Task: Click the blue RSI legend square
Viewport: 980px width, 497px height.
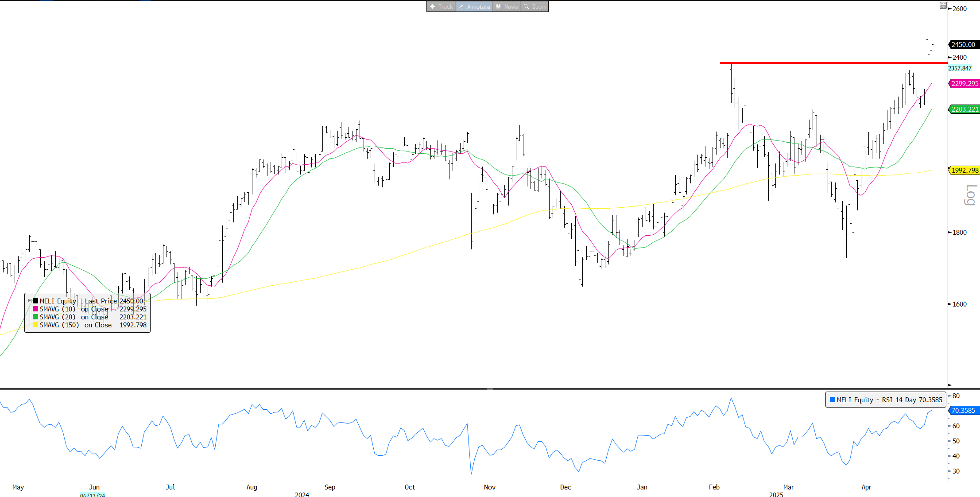Action: [832, 400]
